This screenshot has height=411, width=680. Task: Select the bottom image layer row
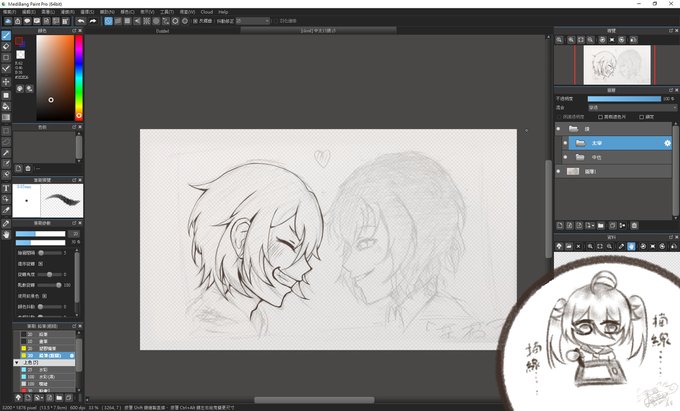point(614,172)
